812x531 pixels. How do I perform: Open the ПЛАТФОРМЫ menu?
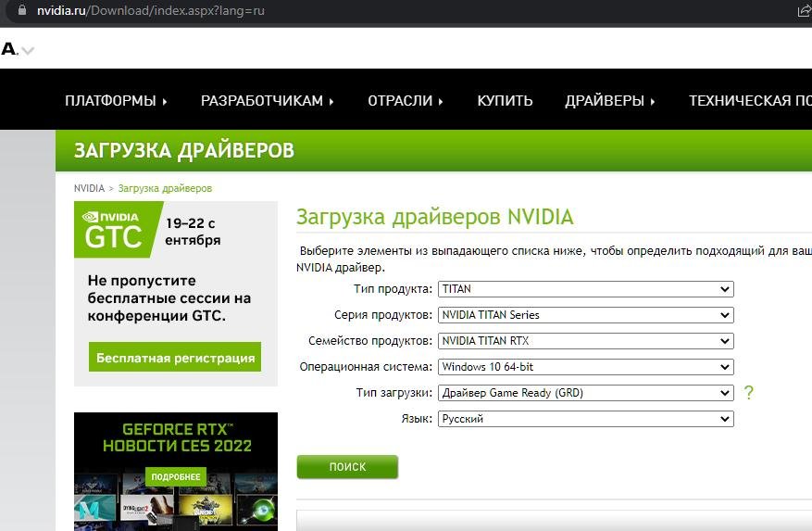(116, 101)
